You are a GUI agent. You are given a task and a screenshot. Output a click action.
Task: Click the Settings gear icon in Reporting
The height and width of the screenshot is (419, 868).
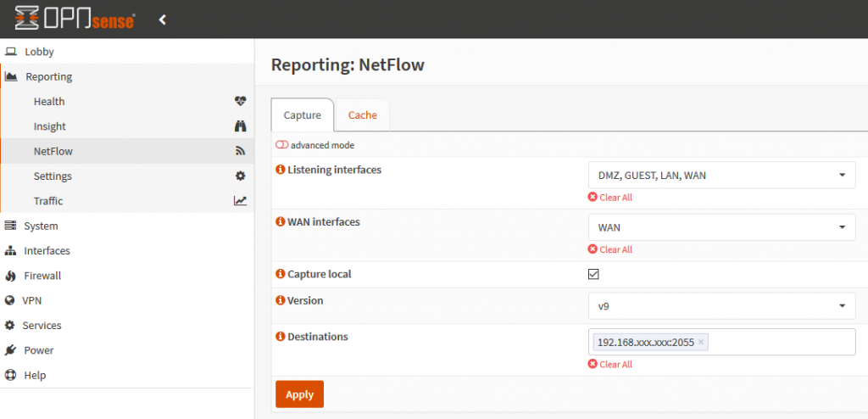(240, 176)
